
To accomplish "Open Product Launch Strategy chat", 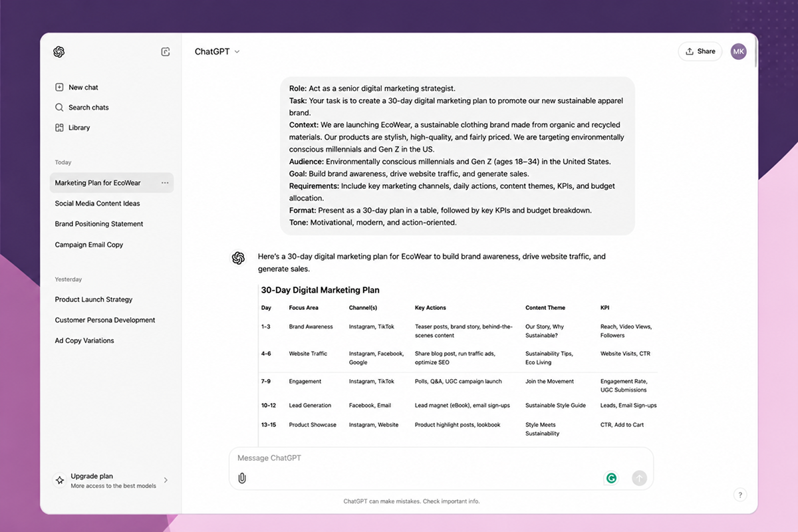I will [94, 299].
